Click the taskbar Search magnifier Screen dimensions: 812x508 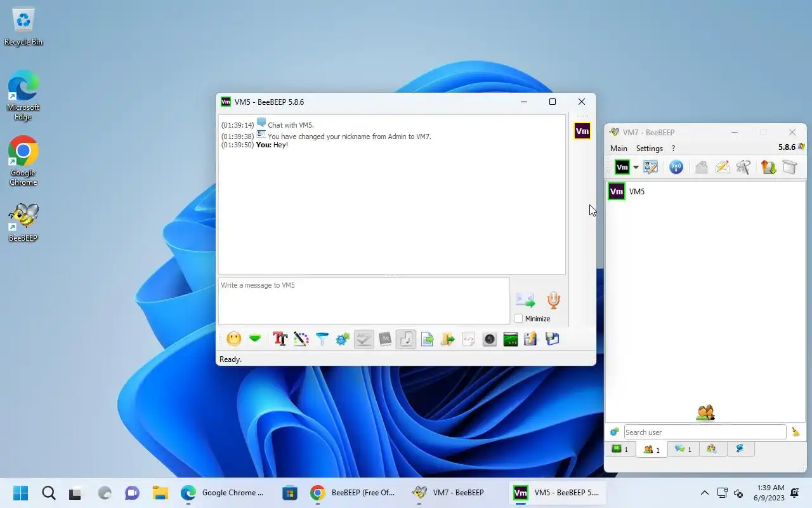49,493
